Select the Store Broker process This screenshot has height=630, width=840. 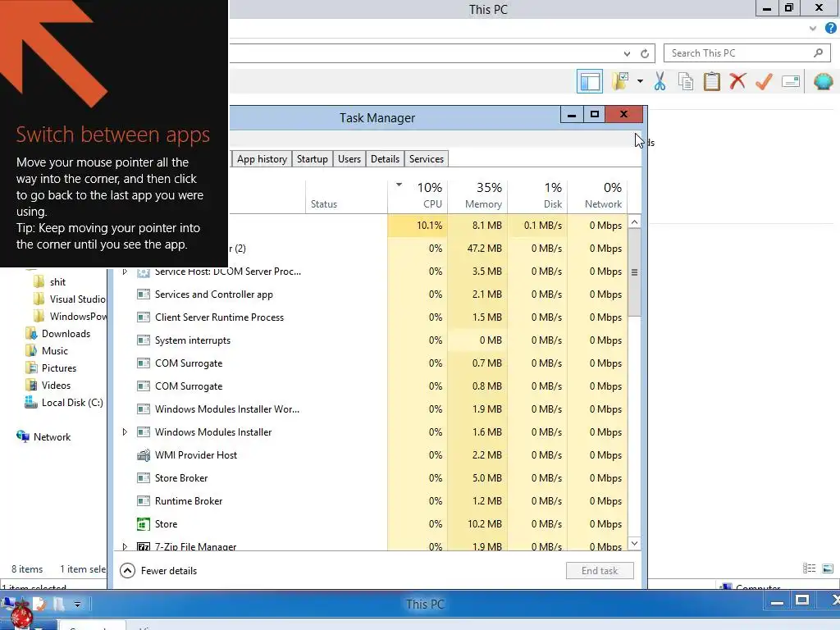[371, 478]
